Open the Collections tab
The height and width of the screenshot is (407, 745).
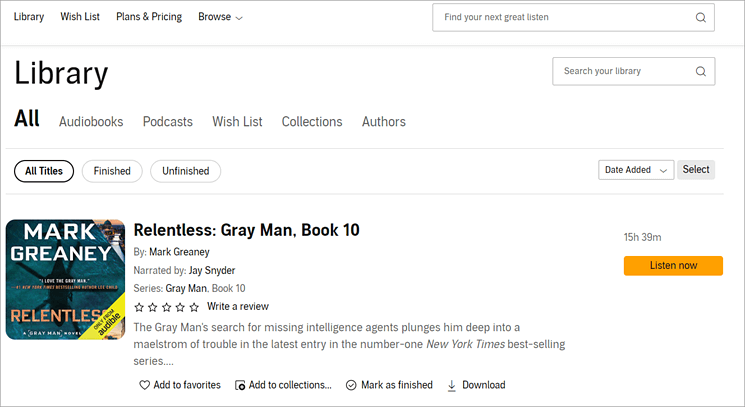click(x=312, y=122)
